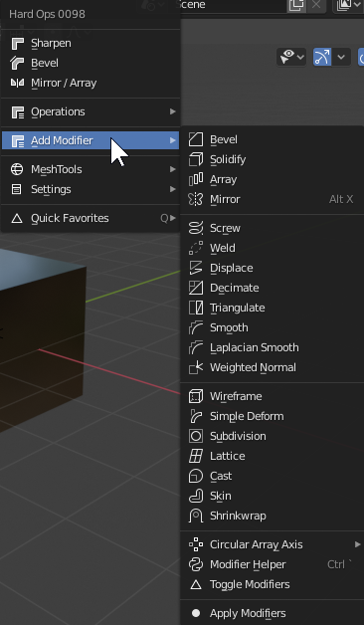364x625 pixels.
Task: Click the Wireframe modifier icon
Action: [x=196, y=396]
